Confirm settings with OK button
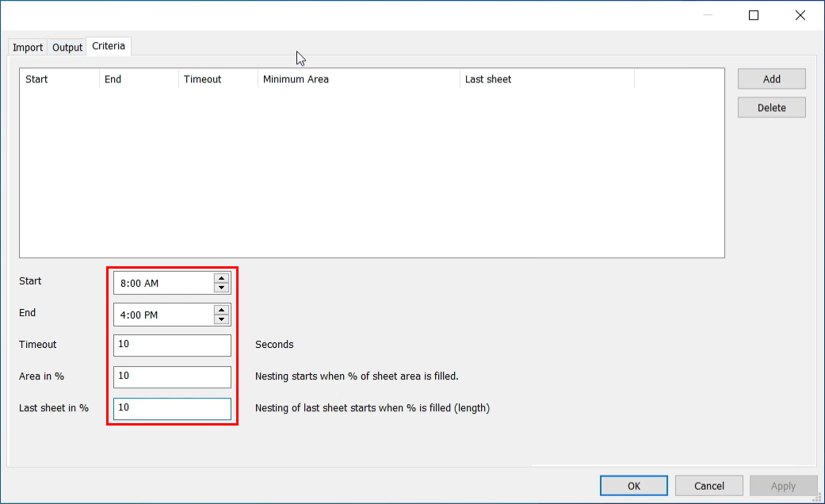 pyautogui.click(x=633, y=486)
